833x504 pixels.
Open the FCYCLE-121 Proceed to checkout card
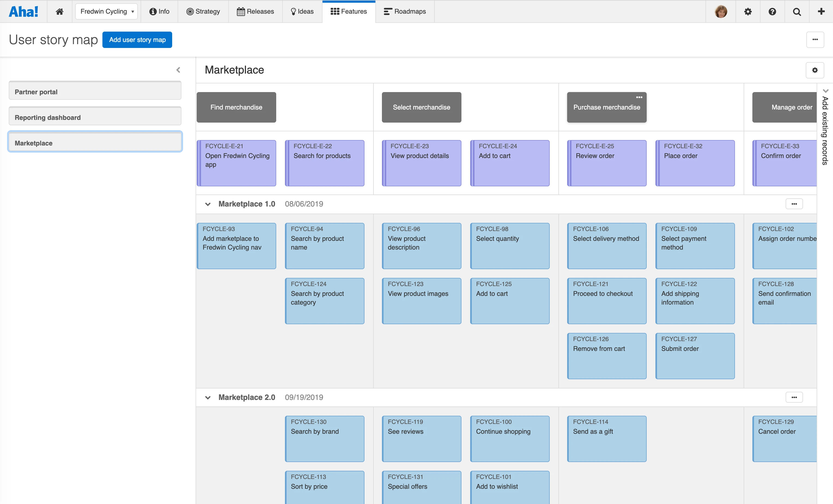tap(606, 300)
